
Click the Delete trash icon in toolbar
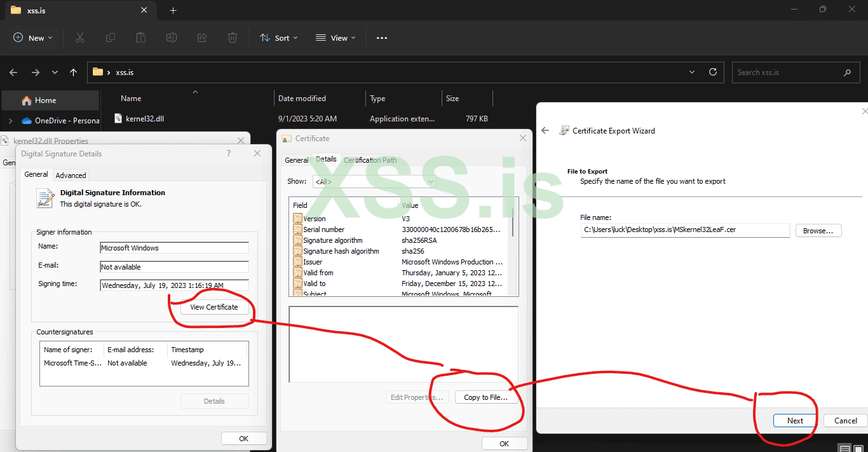click(x=233, y=38)
